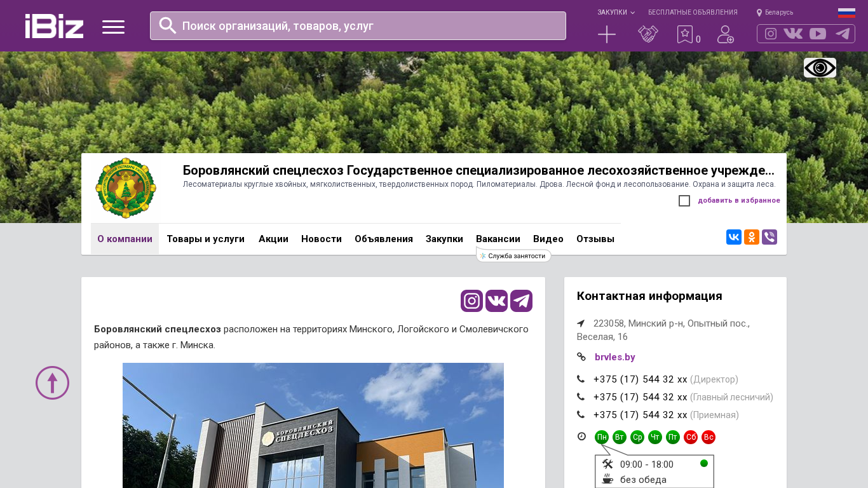Reveal Главный лесничий phone number
The height and width of the screenshot is (488, 868).
pyautogui.click(x=641, y=397)
